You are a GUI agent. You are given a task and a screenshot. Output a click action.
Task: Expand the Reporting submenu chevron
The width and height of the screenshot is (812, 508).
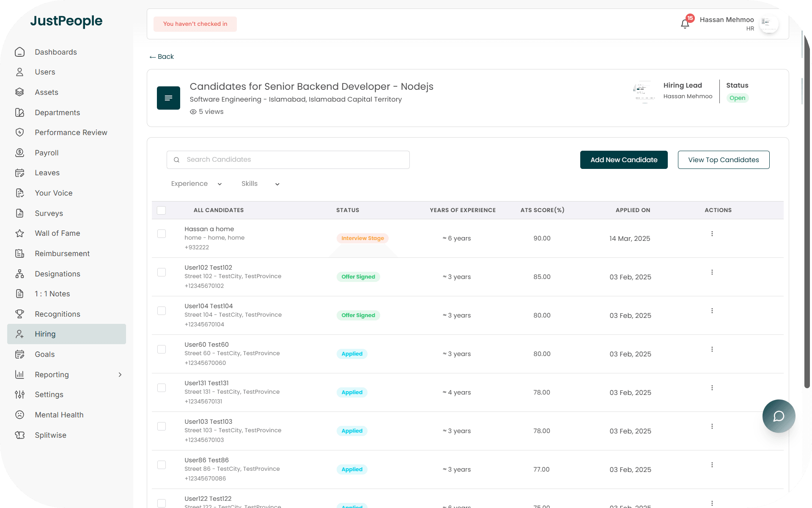[x=120, y=375]
